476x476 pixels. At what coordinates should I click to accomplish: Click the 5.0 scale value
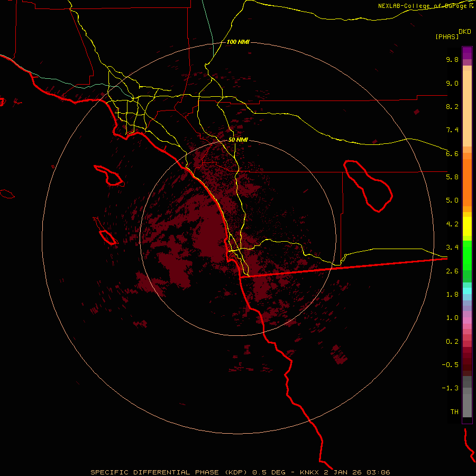pyautogui.click(x=452, y=200)
